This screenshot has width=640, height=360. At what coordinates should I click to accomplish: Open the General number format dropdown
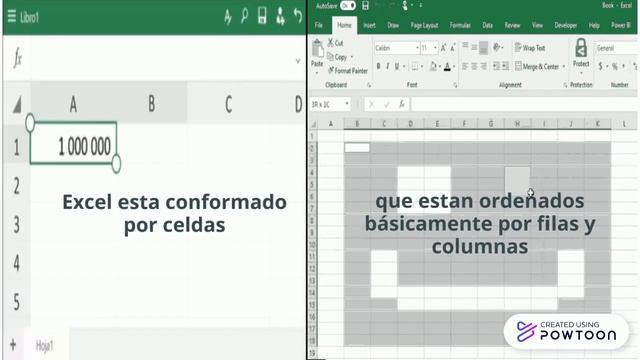click(616, 48)
